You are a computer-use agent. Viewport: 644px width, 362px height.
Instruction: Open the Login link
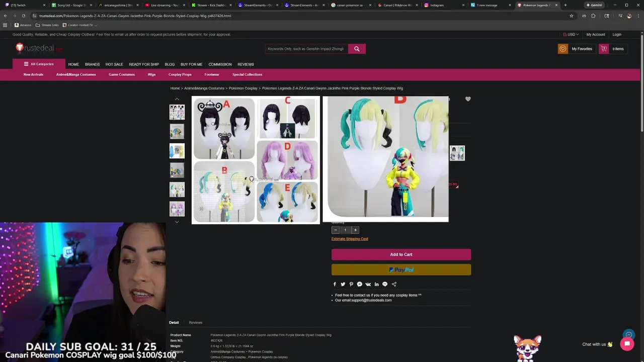click(x=617, y=35)
